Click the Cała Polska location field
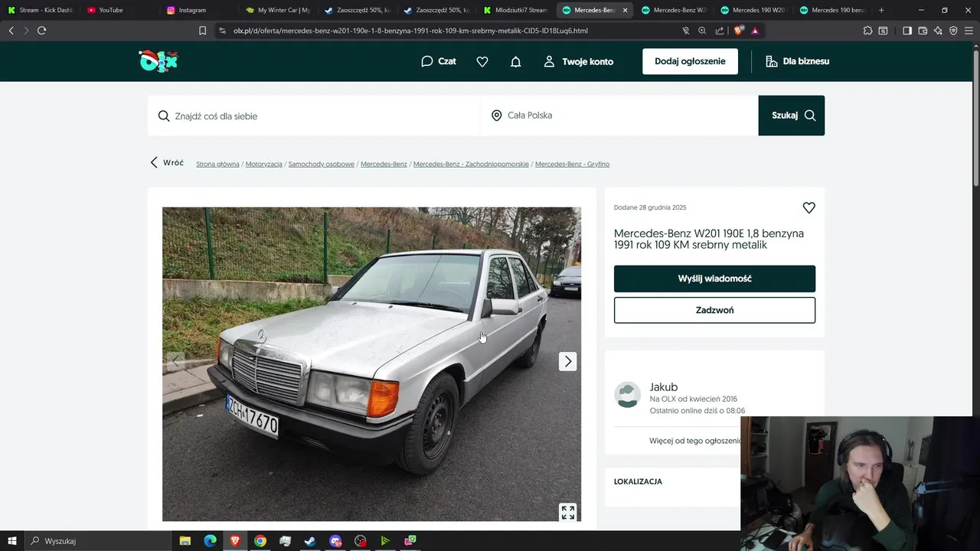Viewport: 980px width, 551px height. 619,116
